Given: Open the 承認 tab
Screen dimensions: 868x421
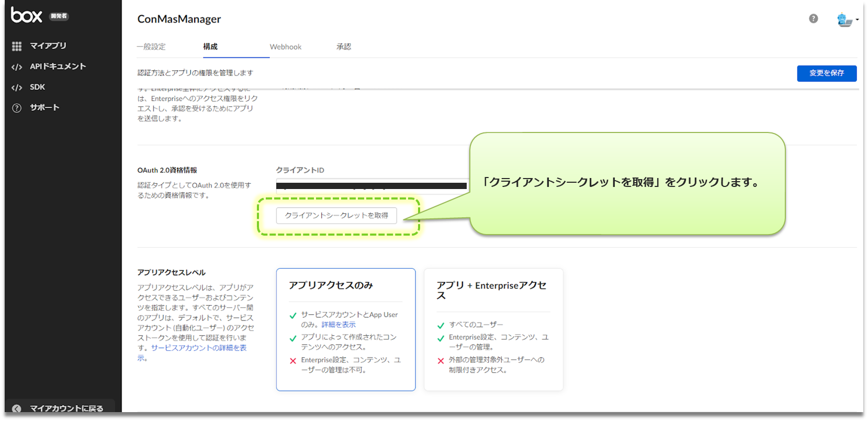Looking at the screenshot, I should pos(344,47).
